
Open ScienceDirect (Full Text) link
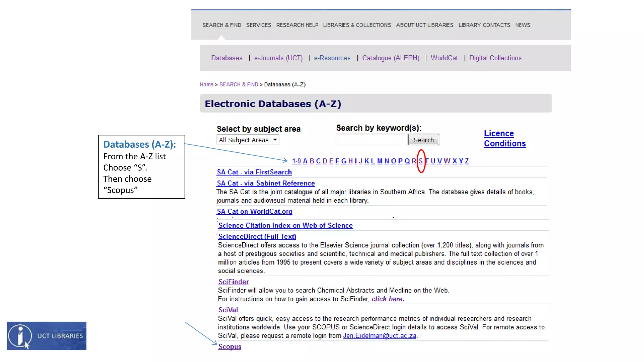257,236
